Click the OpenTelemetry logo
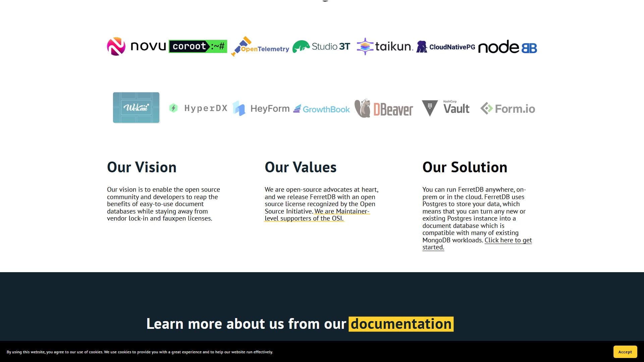644x362 pixels. [x=260, y=46]
